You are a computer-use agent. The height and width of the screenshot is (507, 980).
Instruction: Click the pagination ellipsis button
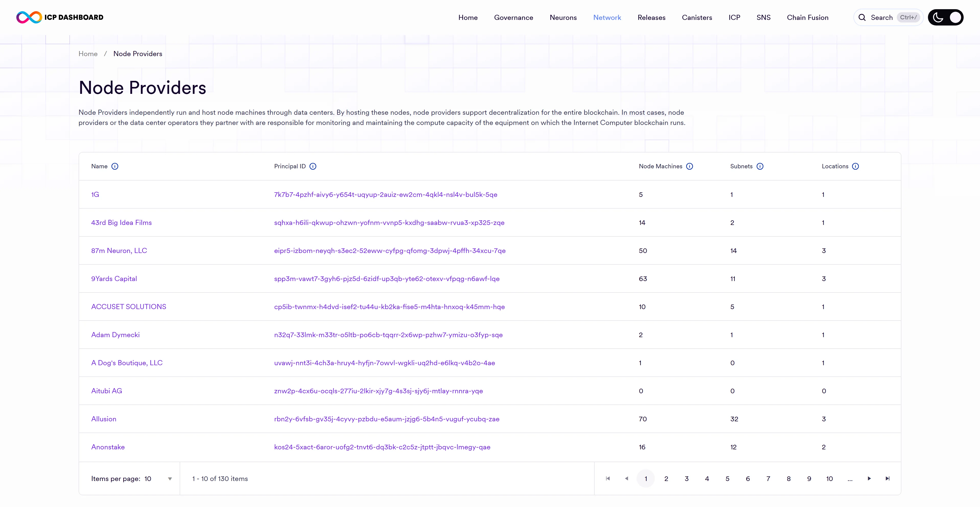(x=850, y=478)
